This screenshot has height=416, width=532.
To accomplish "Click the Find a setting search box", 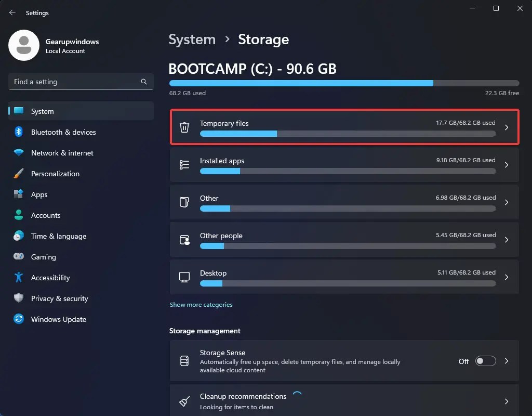I will (x=81, y=82).
